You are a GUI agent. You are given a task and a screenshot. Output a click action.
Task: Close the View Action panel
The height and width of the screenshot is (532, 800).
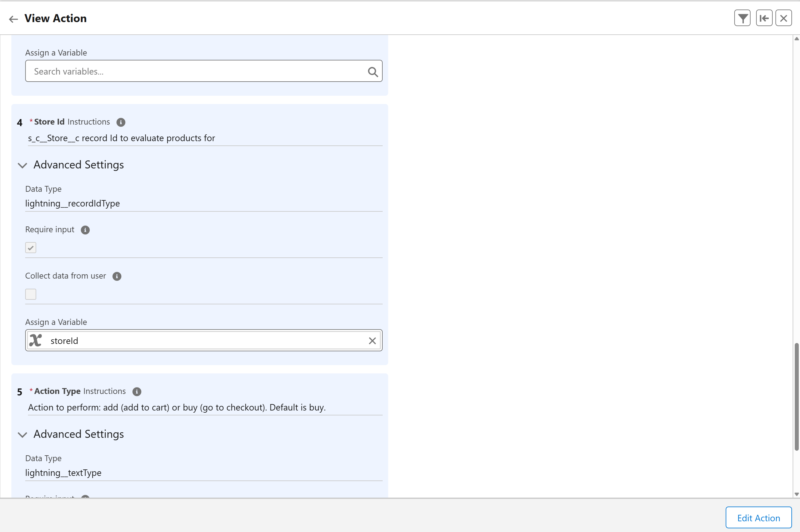[x=784, y=18]
